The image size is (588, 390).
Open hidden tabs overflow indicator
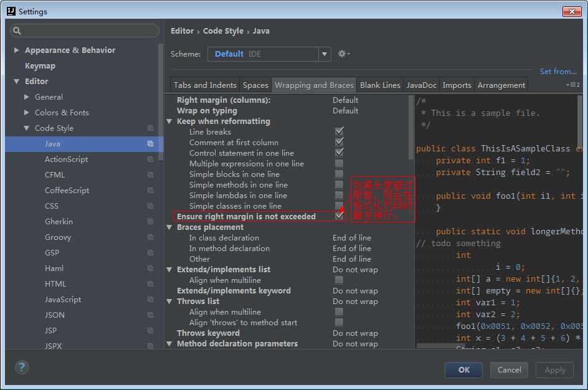[573, 85]
